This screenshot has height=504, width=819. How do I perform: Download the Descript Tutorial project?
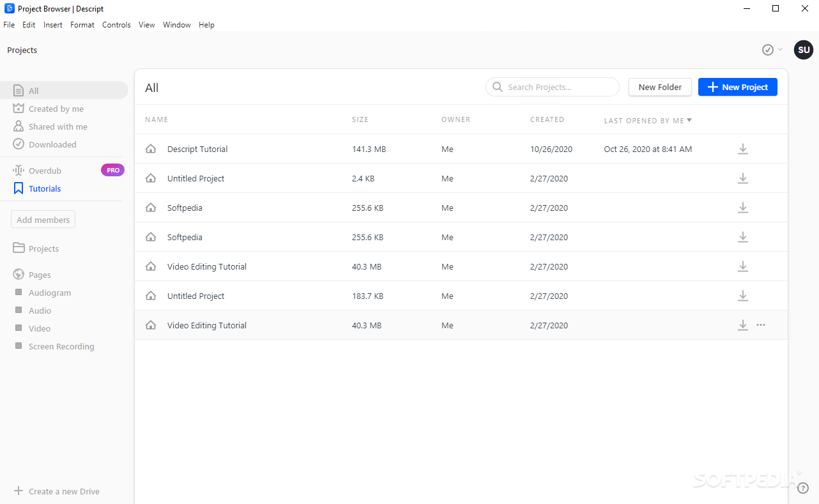tap(742, 149)
